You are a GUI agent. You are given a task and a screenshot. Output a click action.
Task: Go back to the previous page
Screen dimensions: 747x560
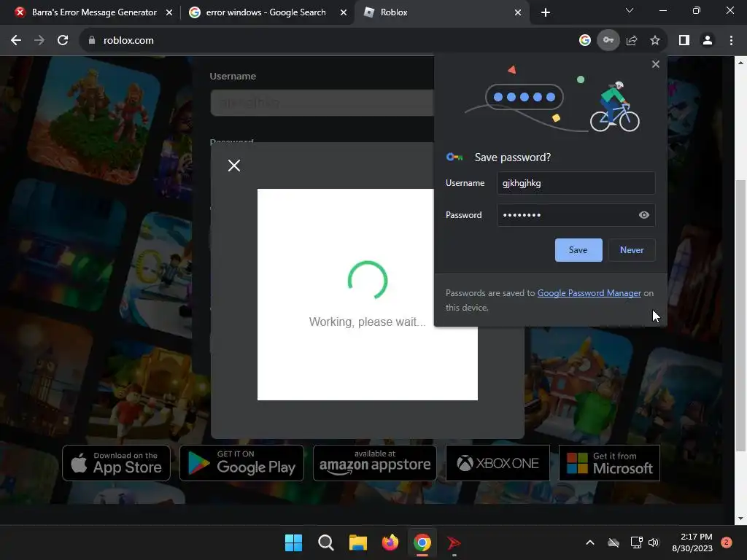tap(16, 41)
